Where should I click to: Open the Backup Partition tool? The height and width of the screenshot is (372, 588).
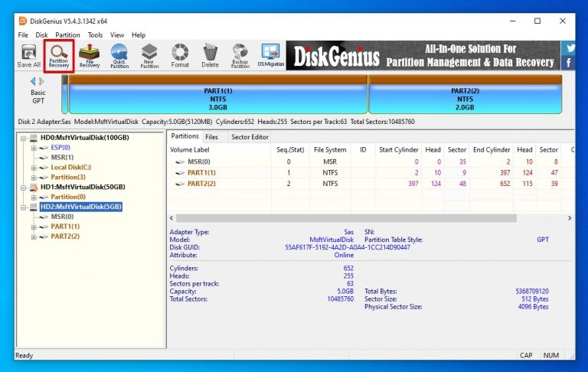coord(240,56)
